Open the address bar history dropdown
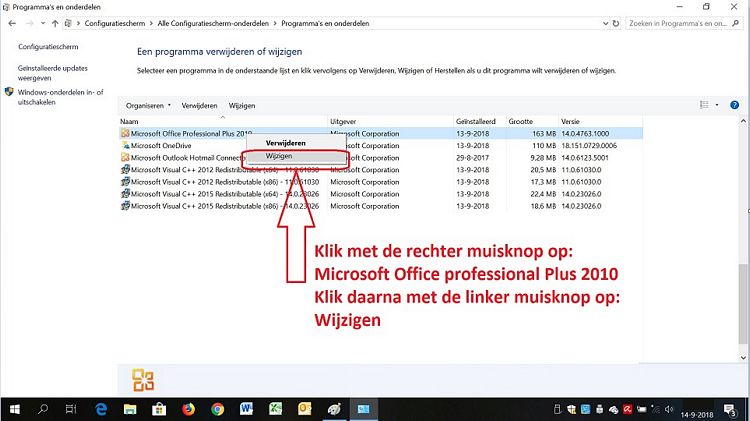Image resolution: width=750 pixels, height=421 pixels. pyautogui.click(x=605, y=23)
